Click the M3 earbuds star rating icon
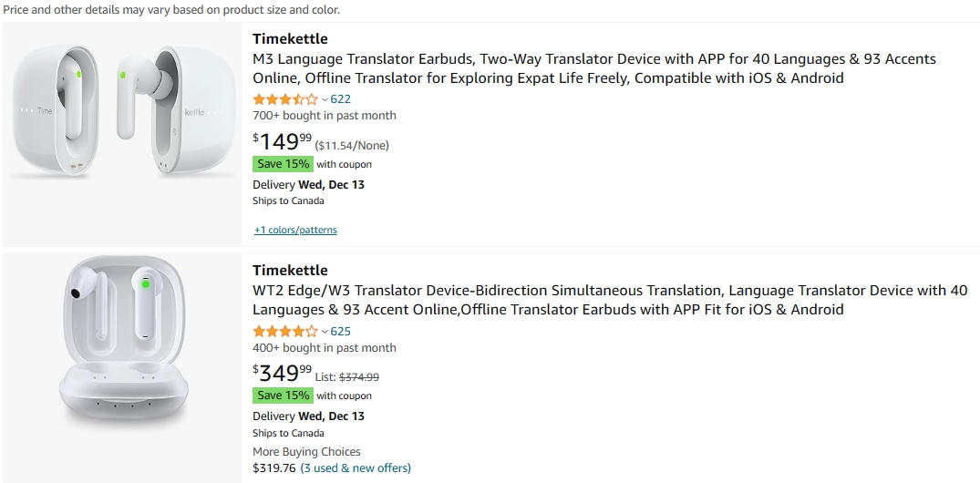The height and width of the screenshot is (483, 980). click(x=284, y=99)
